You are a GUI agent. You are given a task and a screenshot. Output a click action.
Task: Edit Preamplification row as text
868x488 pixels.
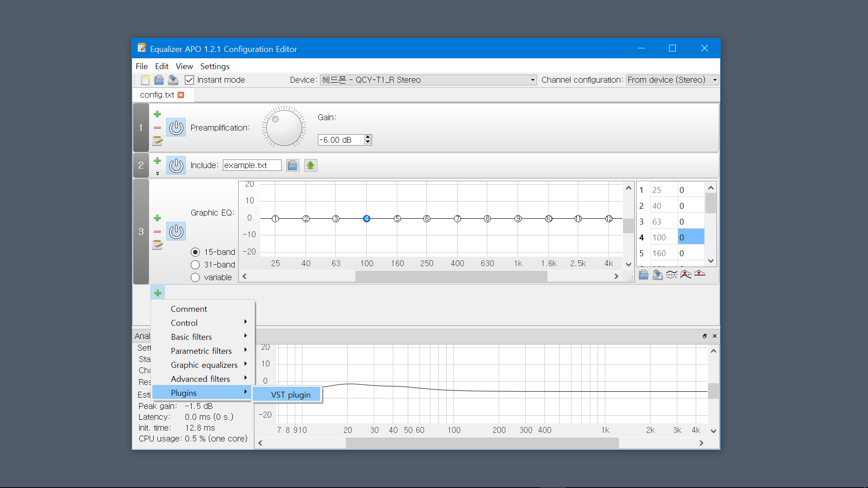click(x=157, y=141)
